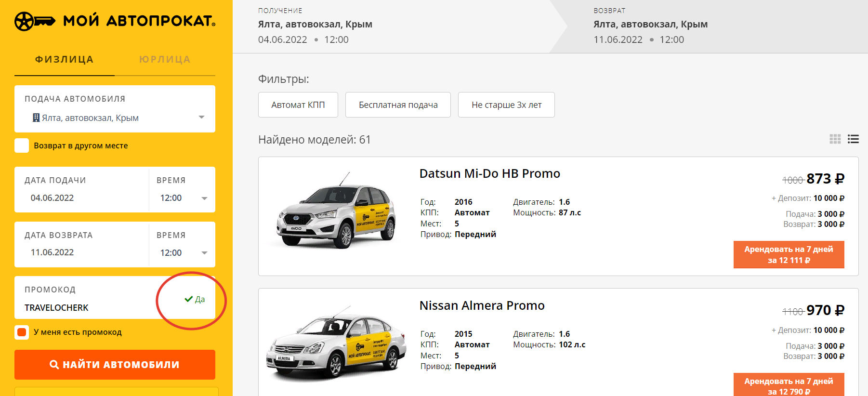Click the building icon next to Ялта pickup
Viewport: 868px width, 396px height.
point(36,118)
